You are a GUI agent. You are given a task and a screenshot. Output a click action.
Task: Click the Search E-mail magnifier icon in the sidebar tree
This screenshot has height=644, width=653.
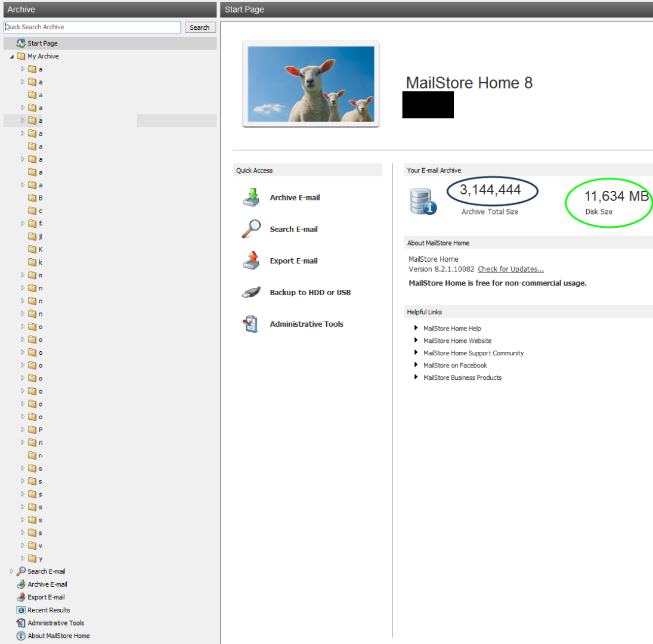[21, 571]
